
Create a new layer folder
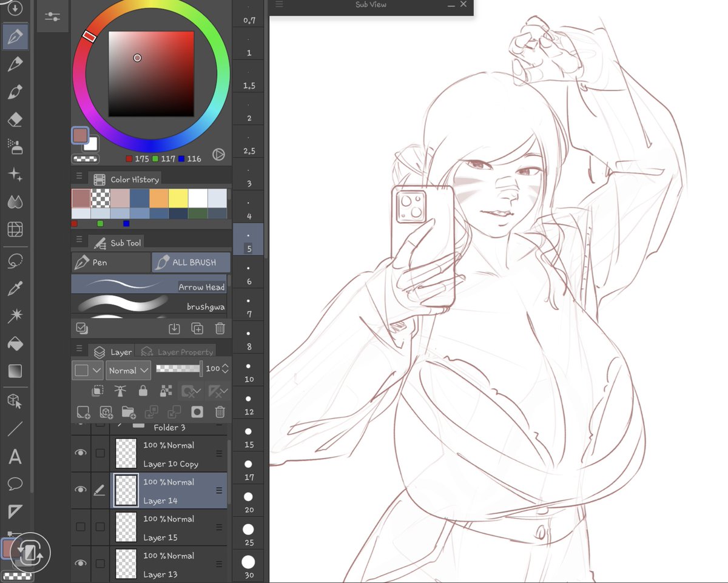[x=128, y=412]
